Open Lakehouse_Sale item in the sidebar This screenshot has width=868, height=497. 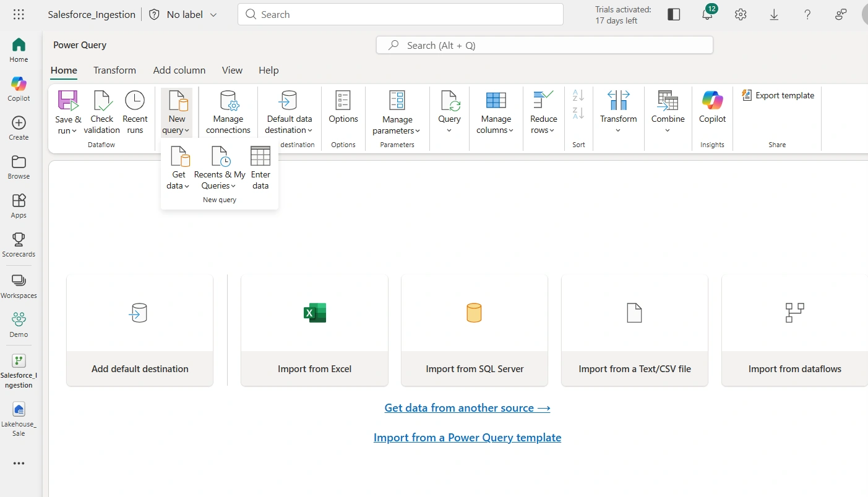click(x=19, y=420)
